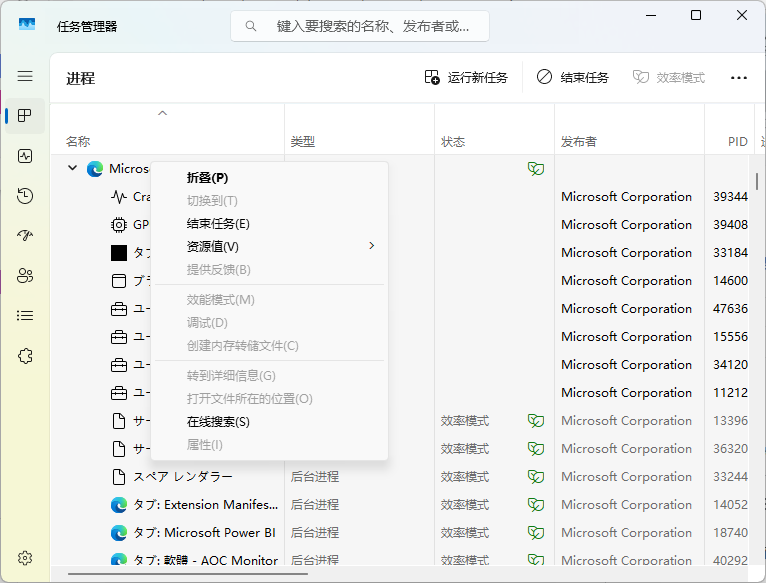766x583 pixels.
Task: Open the App history sidebar icon
Action: (25, 196)
